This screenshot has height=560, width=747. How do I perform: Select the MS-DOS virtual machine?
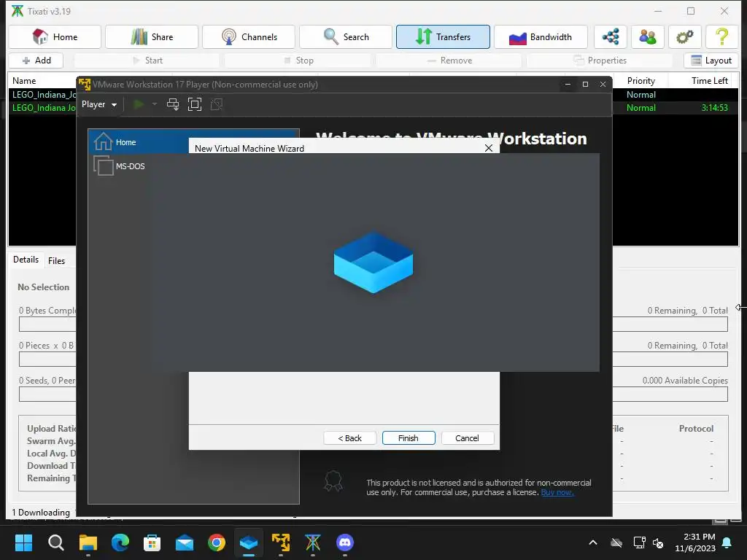(119, 166)
